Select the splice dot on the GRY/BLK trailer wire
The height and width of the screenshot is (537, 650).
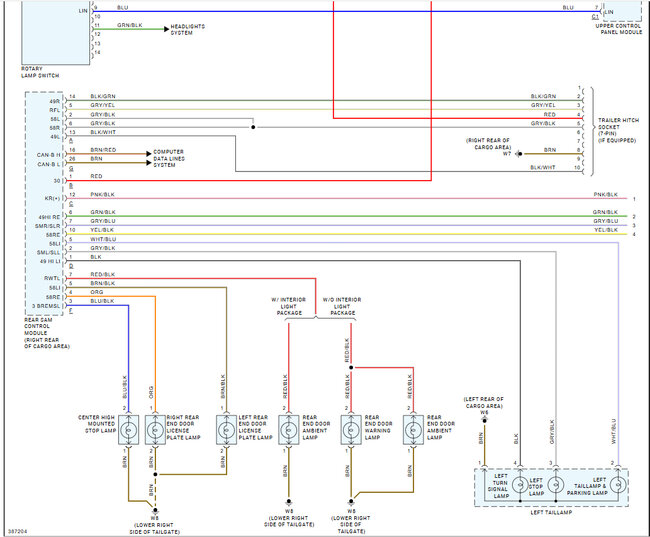[x=253, y=127]
